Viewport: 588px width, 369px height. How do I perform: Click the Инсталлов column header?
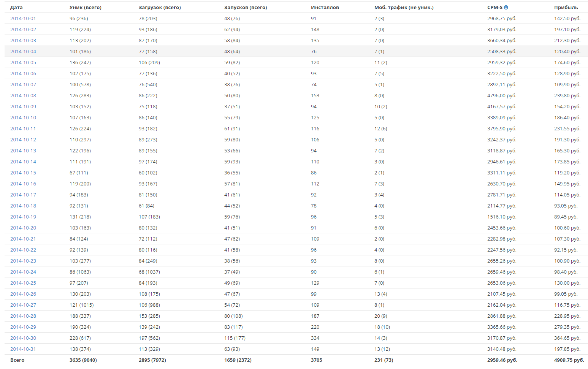pos(325,7)
